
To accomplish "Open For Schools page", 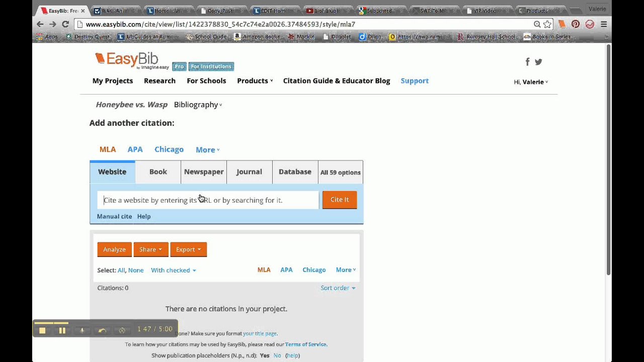I will pos(206,81).
